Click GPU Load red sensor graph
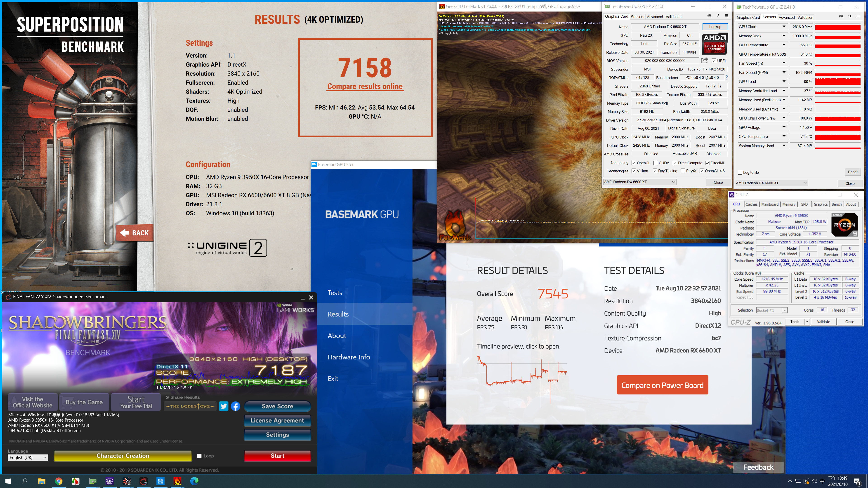Screen dimensions: 868x488 click(838, 82)
